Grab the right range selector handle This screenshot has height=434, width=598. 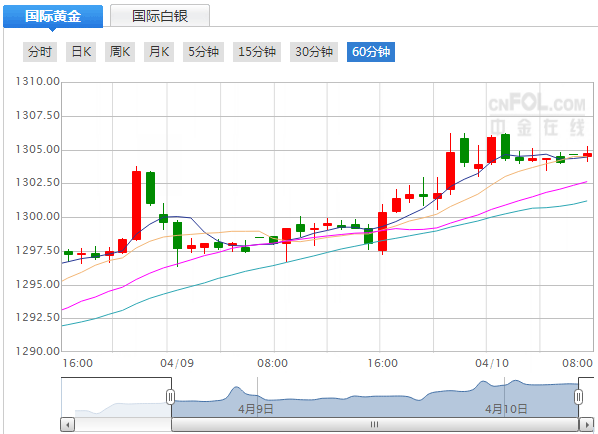point(579,397)
